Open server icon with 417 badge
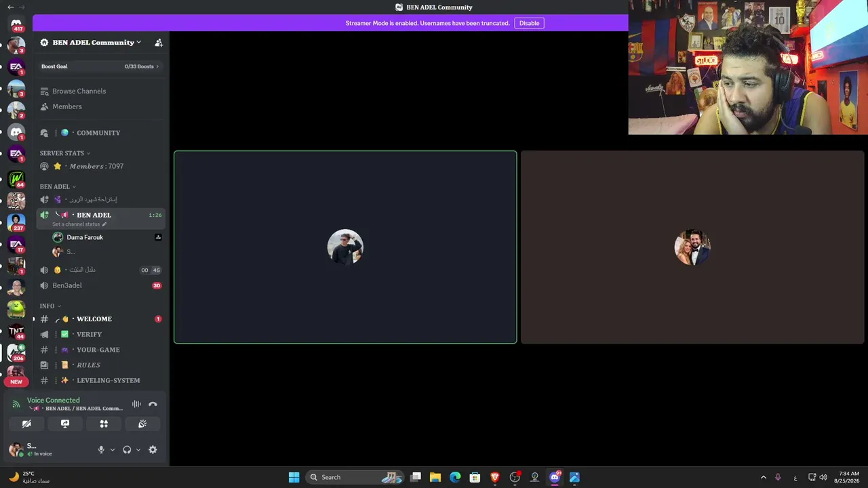868x488 pixels. [16, 24]
